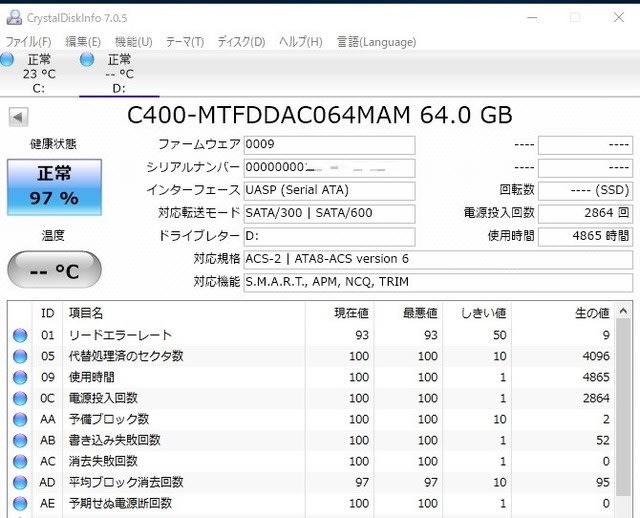Click raw value 95 in row AD
The height and width of the screenshot is (518, 640).
(x=603, y=482)
